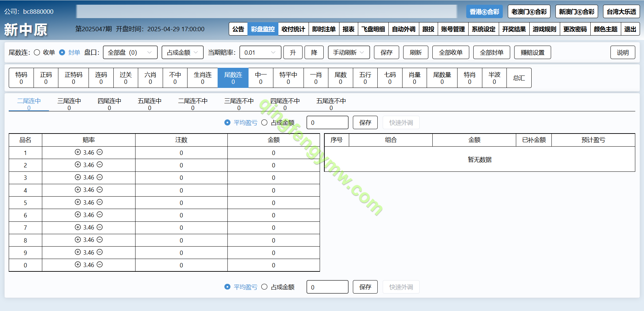644x311 pixels.
Task: Choose lower 占成金额 radio button
Action: click(264, 287)
